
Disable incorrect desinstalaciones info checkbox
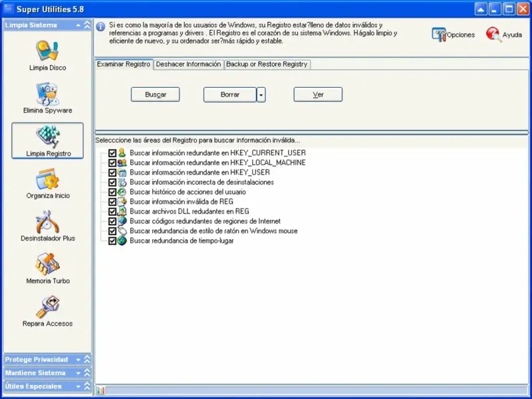(x=112, y=182)
